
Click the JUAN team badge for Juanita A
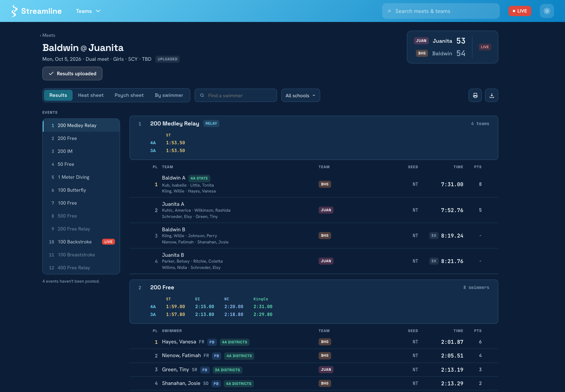(326, 210)
